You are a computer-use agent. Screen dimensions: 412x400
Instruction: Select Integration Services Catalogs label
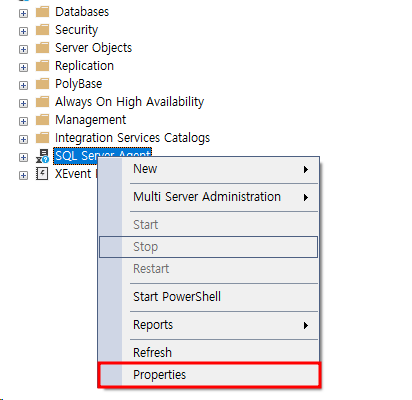pos(132,138)
